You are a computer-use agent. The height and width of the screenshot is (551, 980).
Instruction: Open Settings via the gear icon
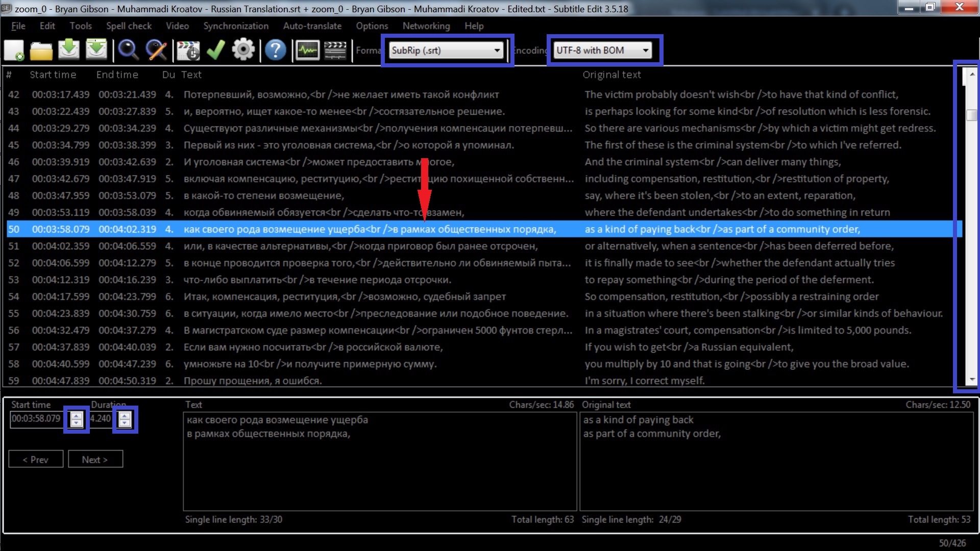click(x=243, y=51)
